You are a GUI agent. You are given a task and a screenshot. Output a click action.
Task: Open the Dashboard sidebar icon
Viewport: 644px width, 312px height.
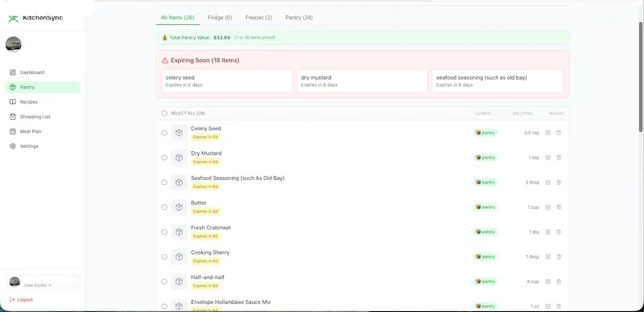(x=13, y=72)
